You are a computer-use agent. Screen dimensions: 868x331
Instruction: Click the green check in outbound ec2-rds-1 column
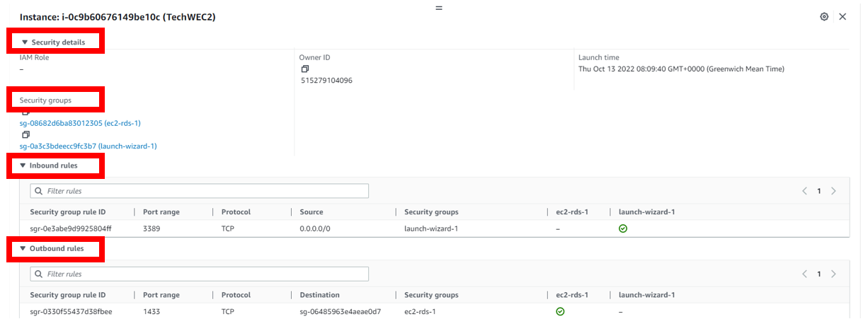561,312
